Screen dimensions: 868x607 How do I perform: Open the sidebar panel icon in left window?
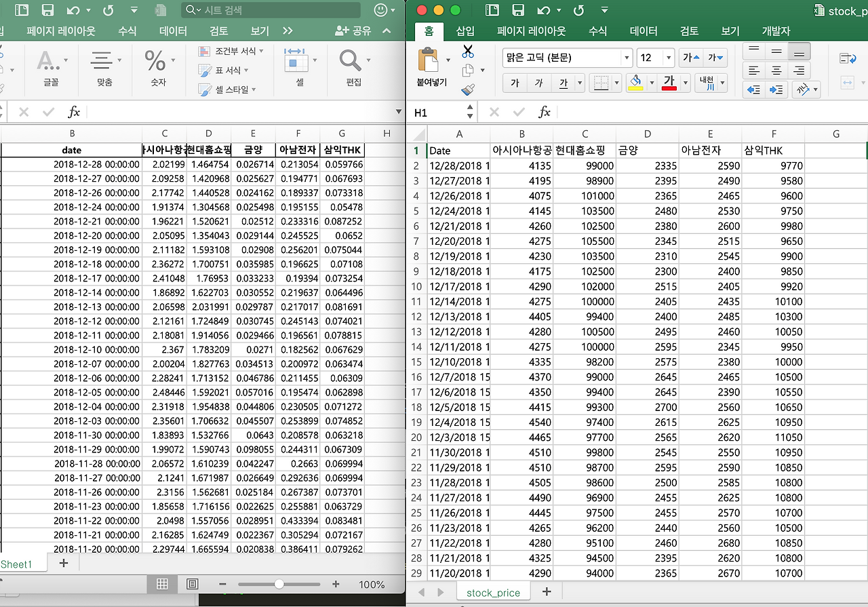pos(22,10)
